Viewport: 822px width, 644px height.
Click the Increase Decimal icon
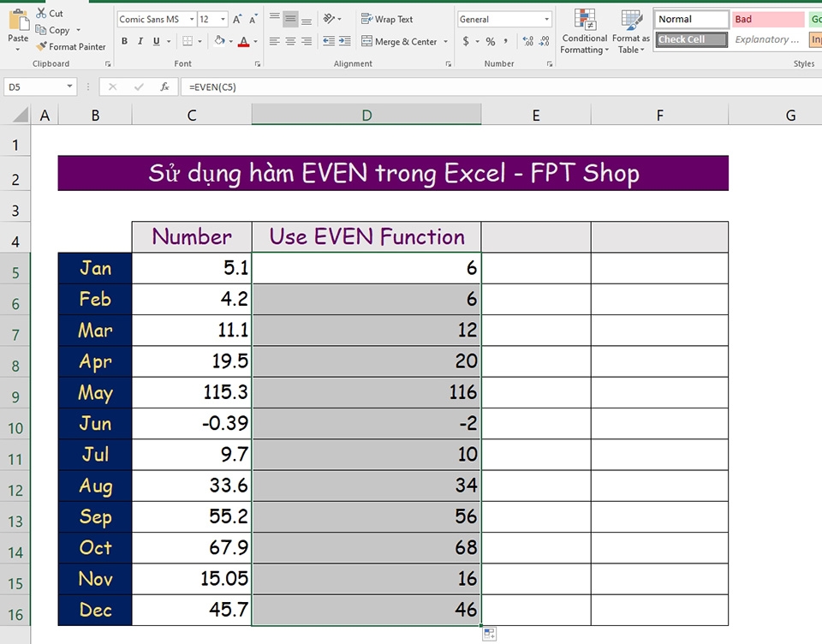click(x=528, y=41)
